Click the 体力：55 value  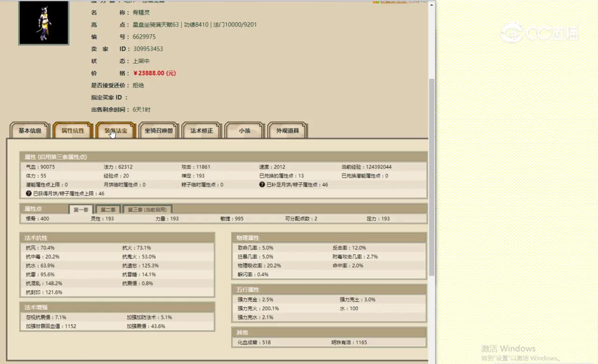[36, 176]
